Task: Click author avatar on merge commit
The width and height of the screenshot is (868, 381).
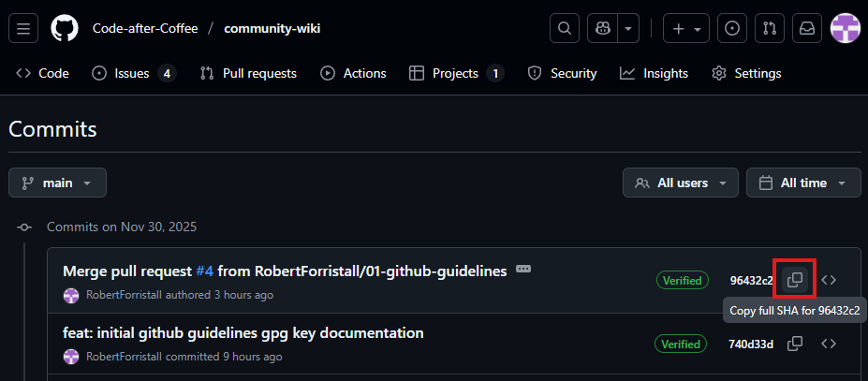Action: coord(71,295)
